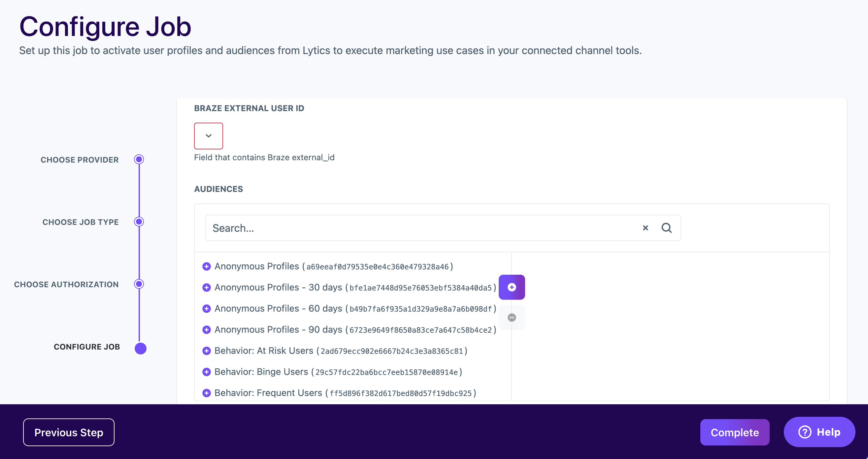Jump to Choose Authorization step marker
This screenshot has width=868, height=459.
pyautogui.click(x=139, y=284)
